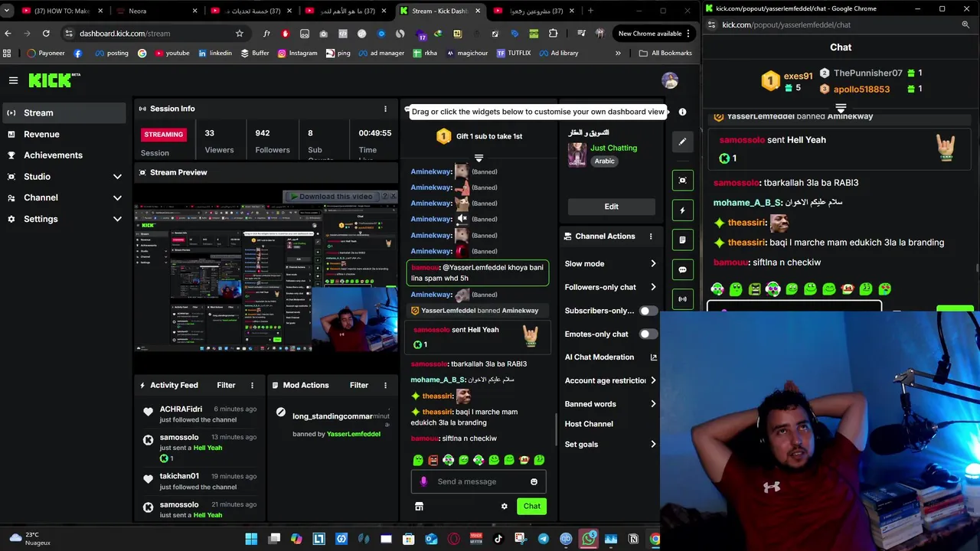Filter the Mod Actions

pyautogui.click(x=359, y=385)
